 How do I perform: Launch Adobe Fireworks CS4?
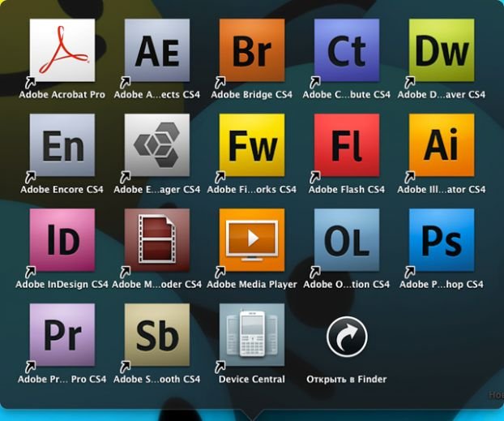pyautogui.click(x=252, y=145)
